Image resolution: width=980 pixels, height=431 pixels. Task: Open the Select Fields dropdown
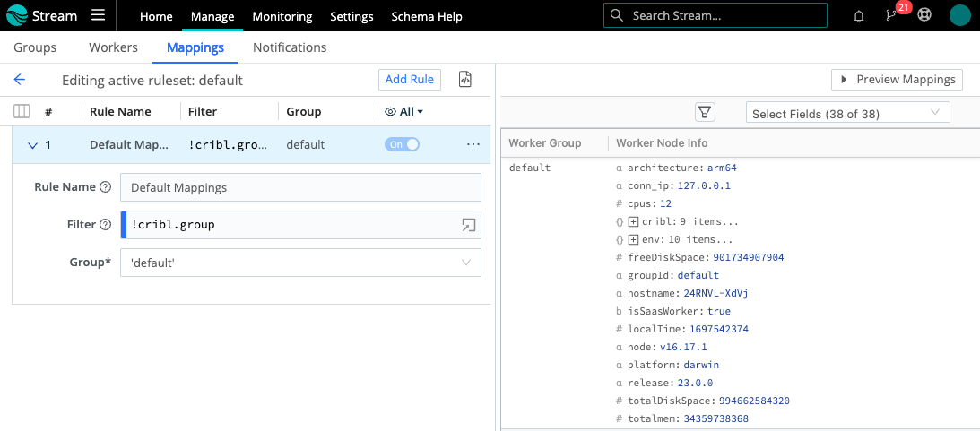coord(847,114)
